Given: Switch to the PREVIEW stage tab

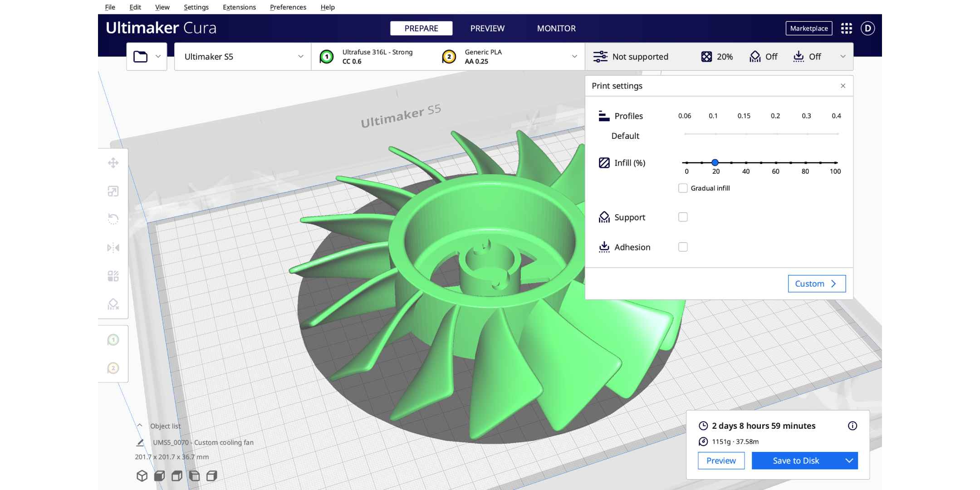Looking at the screenshot, I should tap(487, 28).
